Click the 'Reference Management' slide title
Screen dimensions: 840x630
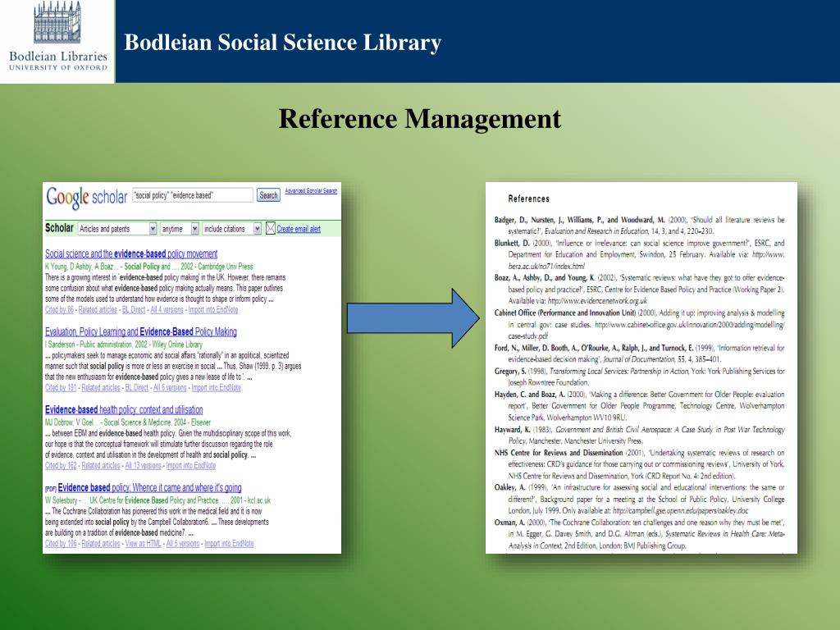[x=420, y=119]
